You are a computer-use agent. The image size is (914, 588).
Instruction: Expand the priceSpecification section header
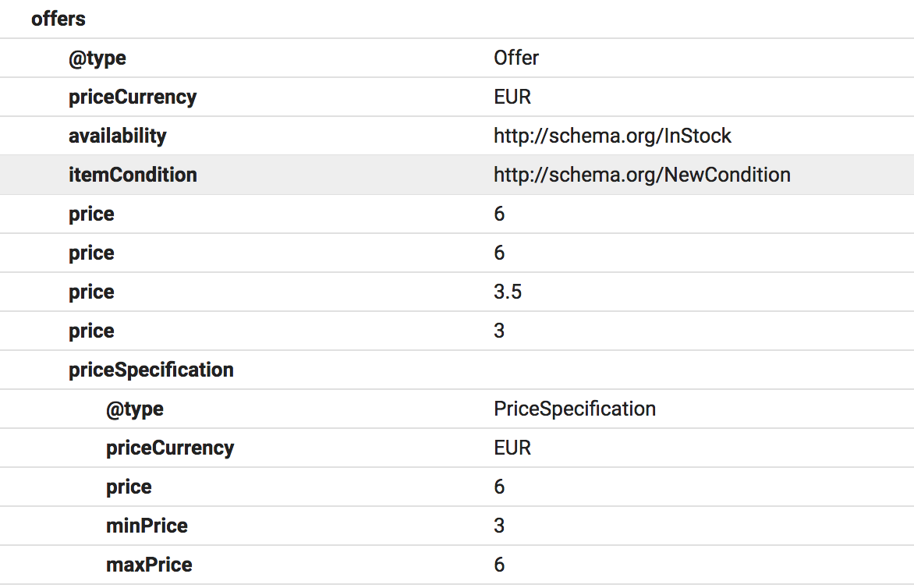click(x=151, y=370)
